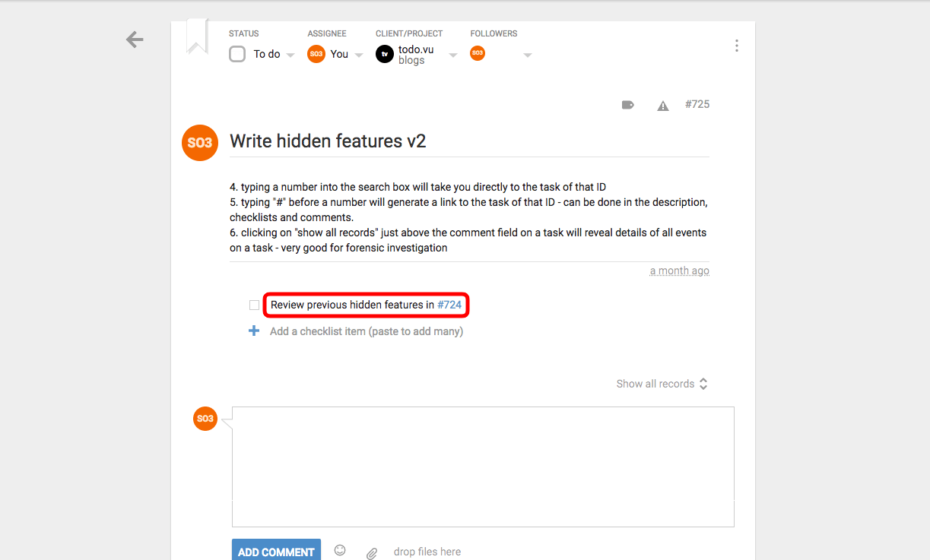930x560 pixels.
Task: Click the plus icon to add checklist item
Action: 254,331
